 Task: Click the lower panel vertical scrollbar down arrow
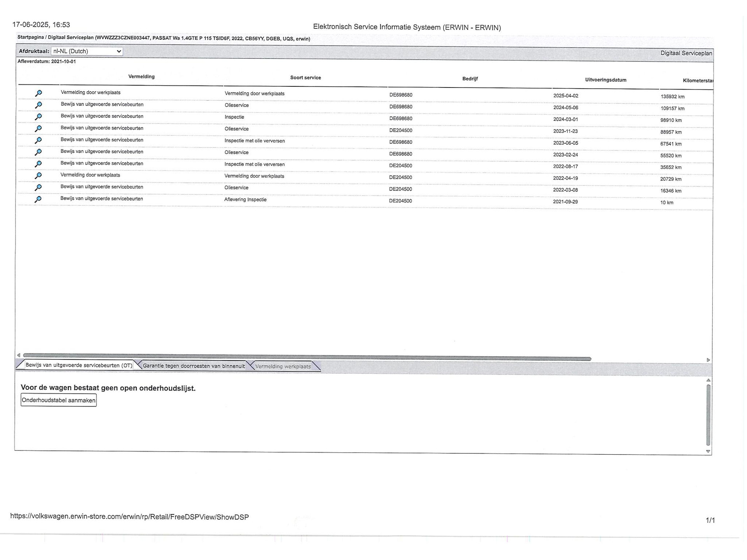[x=708, y=451]
